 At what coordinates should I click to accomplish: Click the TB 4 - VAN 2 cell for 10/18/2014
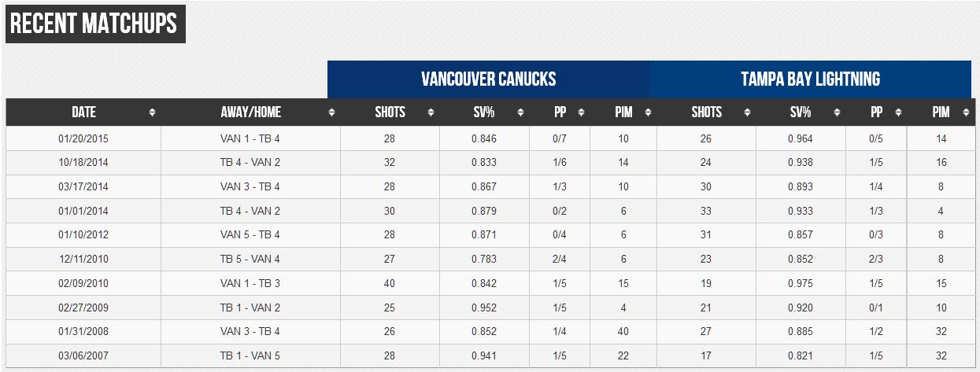coord(250,163)
